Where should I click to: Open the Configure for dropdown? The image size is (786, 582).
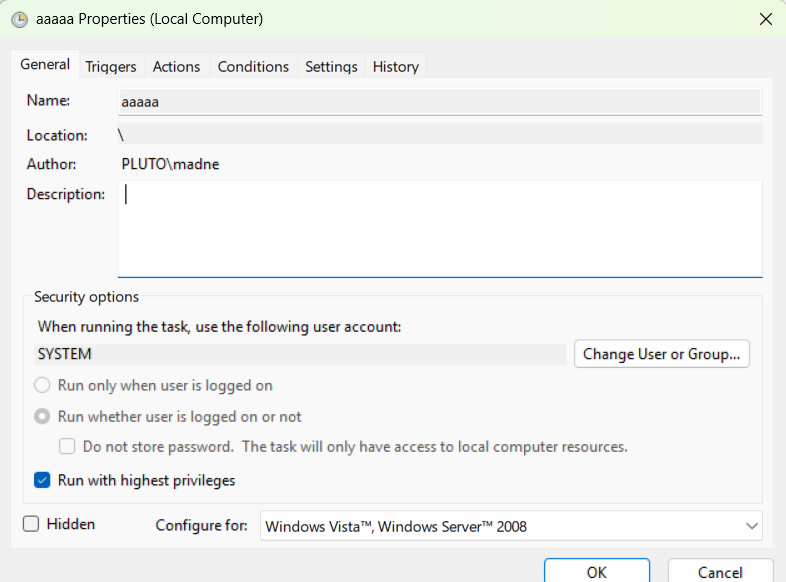[x=511, y=526]
